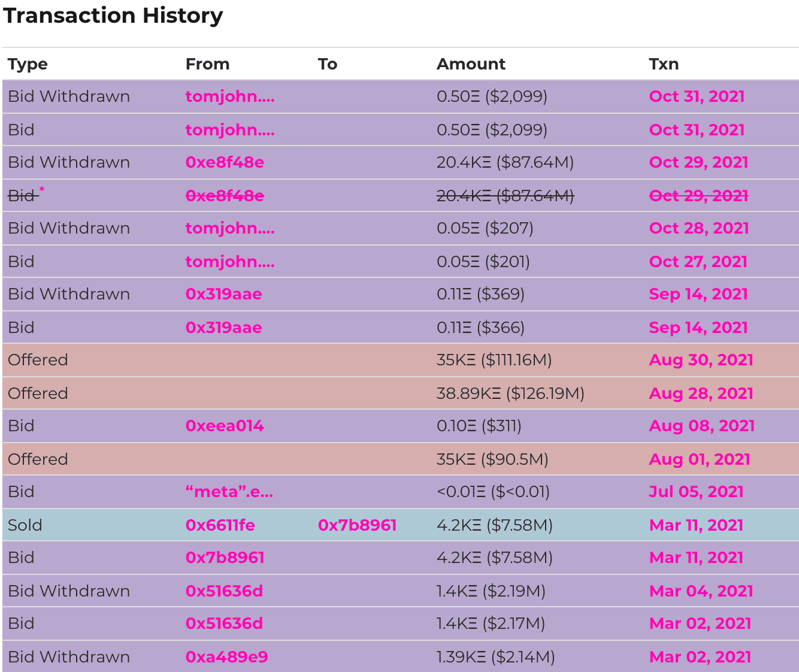Open 0x51636d in the $2.19M withdrawn bid
799x672 pixels.
coord(224,591)
